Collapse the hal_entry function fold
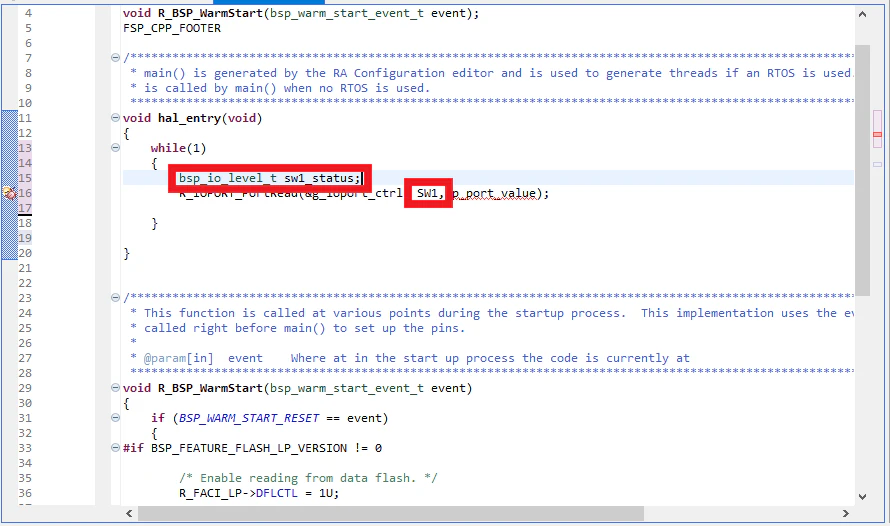Viewport: 890px width, 526px height. (x=115, y=117)
